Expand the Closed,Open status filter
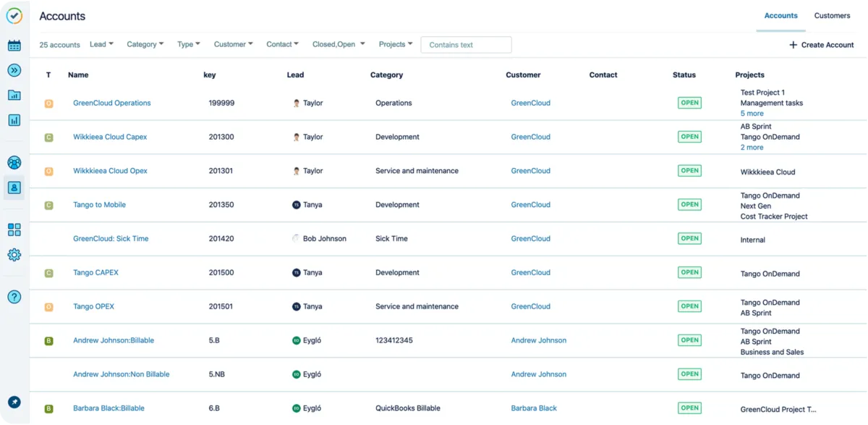868x425 pixels. [x=338, y=45]
